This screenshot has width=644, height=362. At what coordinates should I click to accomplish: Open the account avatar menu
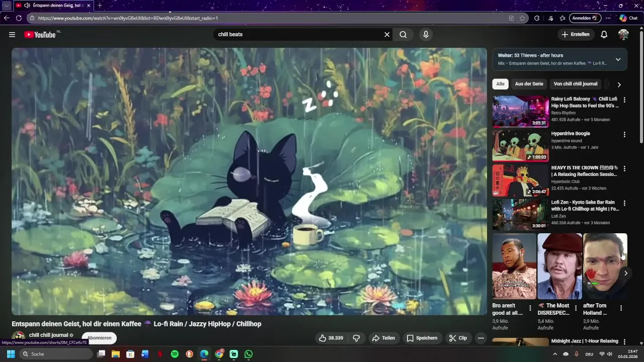coord(623,35)
